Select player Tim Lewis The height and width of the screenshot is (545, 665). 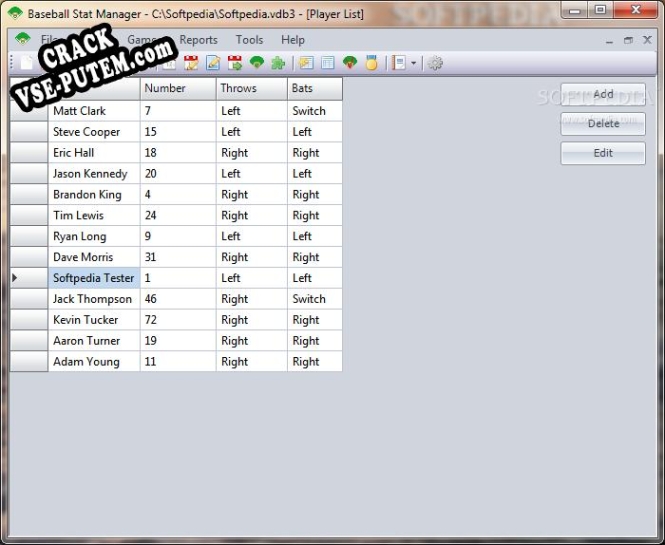pyautogui.click(x=94, y=215)
